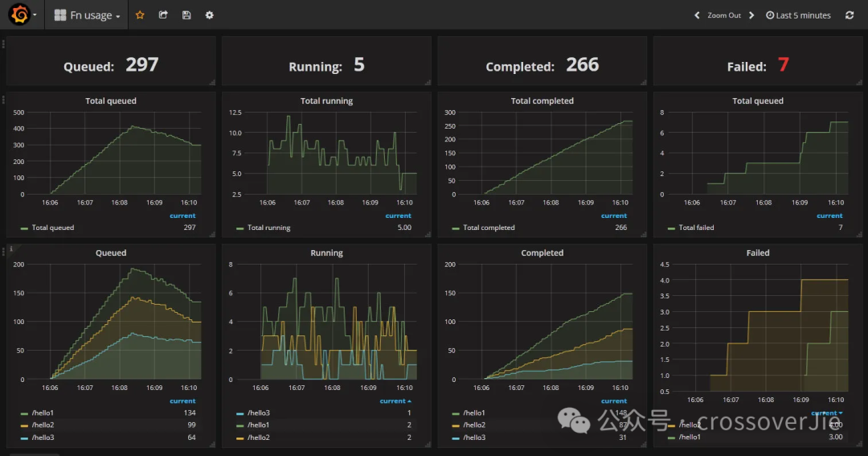Open dashboard settings gear icon
The width and height of the screenshot is (868, 456).
tap(209, 15)
